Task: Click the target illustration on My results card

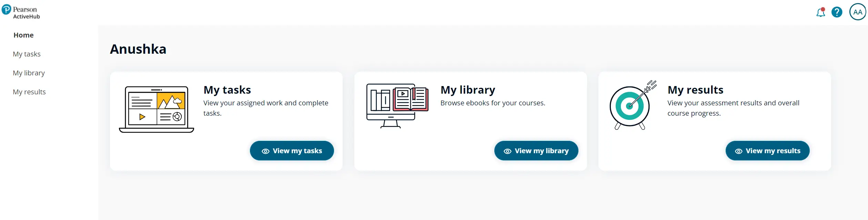Action: coord(632,106)
